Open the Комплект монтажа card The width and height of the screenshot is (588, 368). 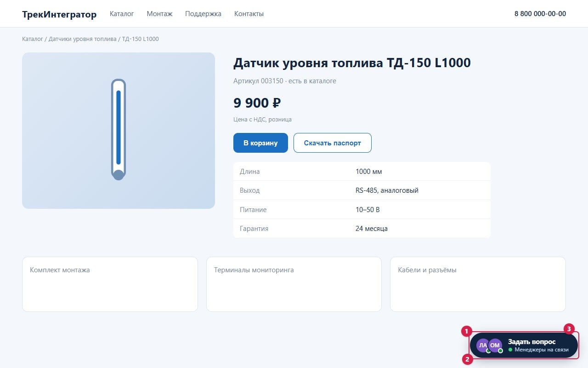[110, 284]
